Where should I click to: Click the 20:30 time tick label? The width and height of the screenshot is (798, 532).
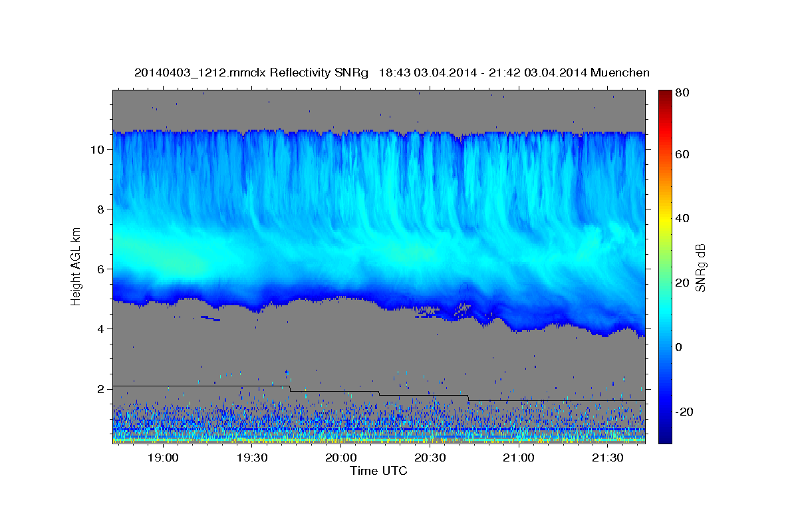(430, 458)
